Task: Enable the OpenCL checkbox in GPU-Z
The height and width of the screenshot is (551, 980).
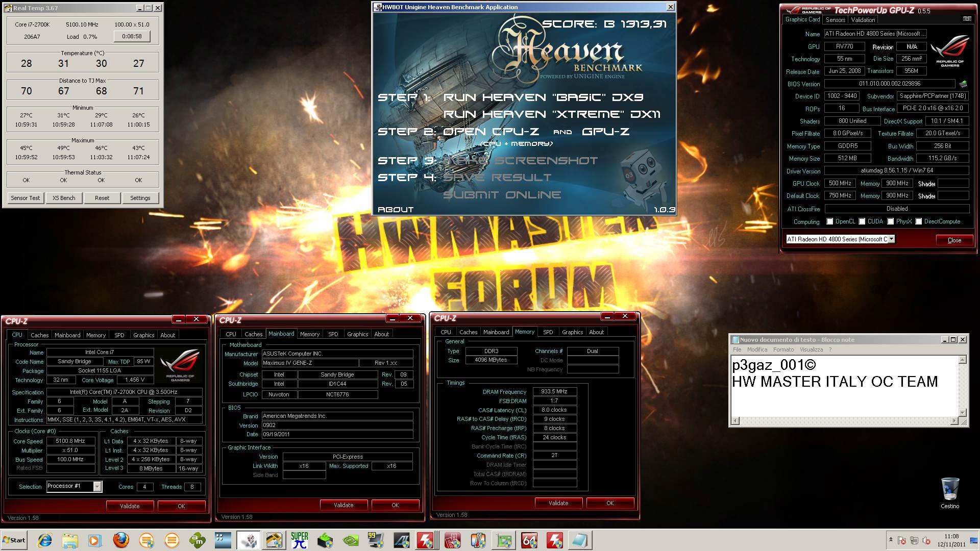Action: click(830, 221)
